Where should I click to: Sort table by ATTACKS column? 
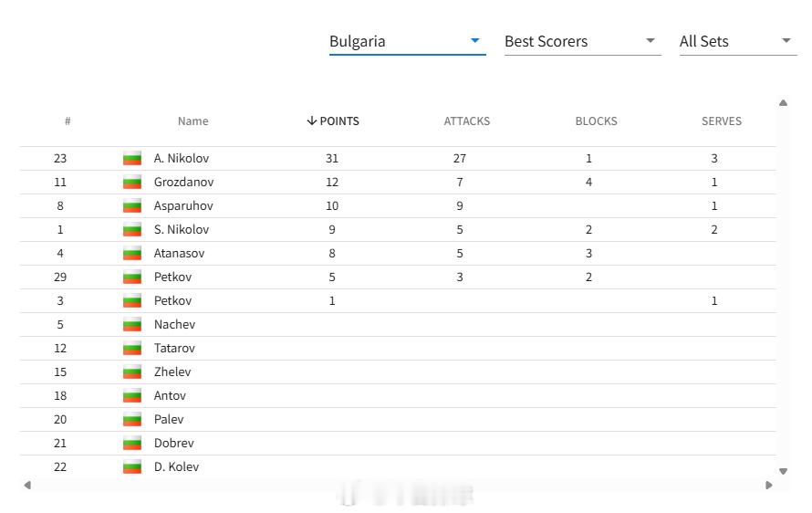tap(466, 121)
